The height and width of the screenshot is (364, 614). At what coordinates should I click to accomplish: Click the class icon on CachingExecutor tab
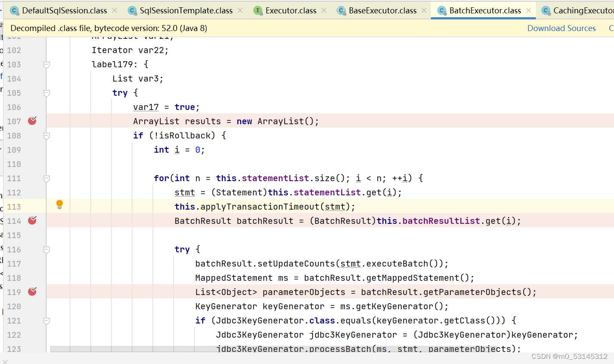click(547, 10)
